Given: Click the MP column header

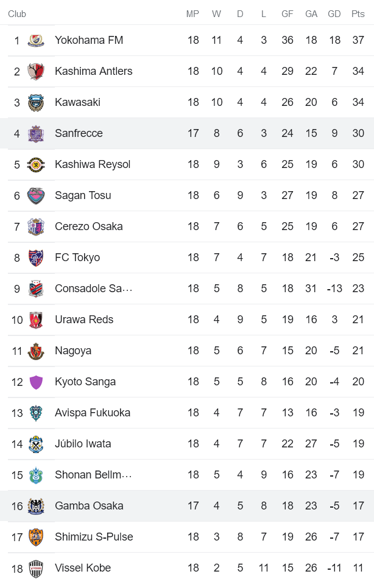Looking at the screenshot, I should [193, 13].
